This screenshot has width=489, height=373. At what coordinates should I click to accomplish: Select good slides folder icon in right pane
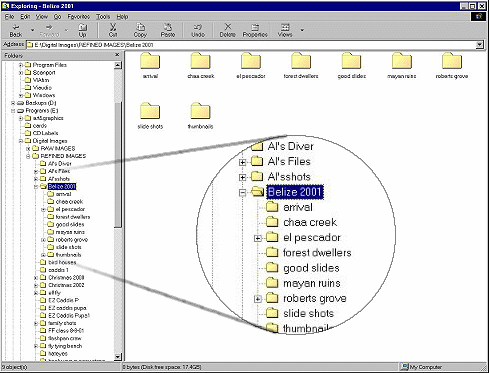coord(352,62)
